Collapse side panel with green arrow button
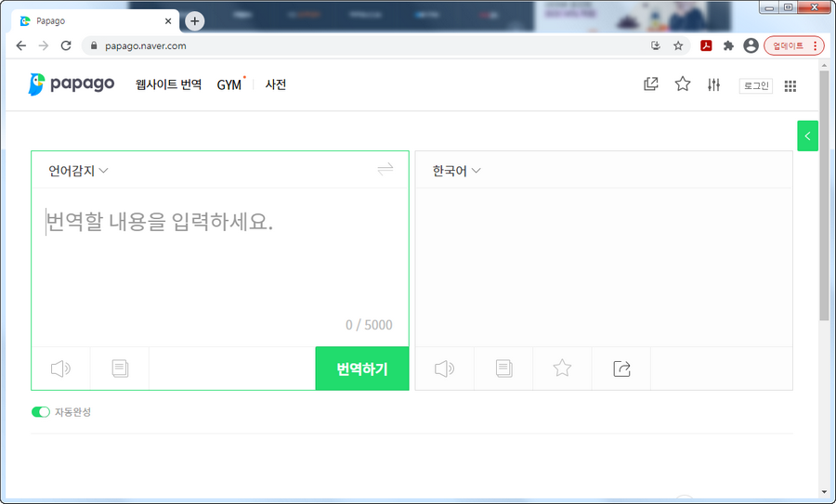836x504 pixels. click(808, 136)
